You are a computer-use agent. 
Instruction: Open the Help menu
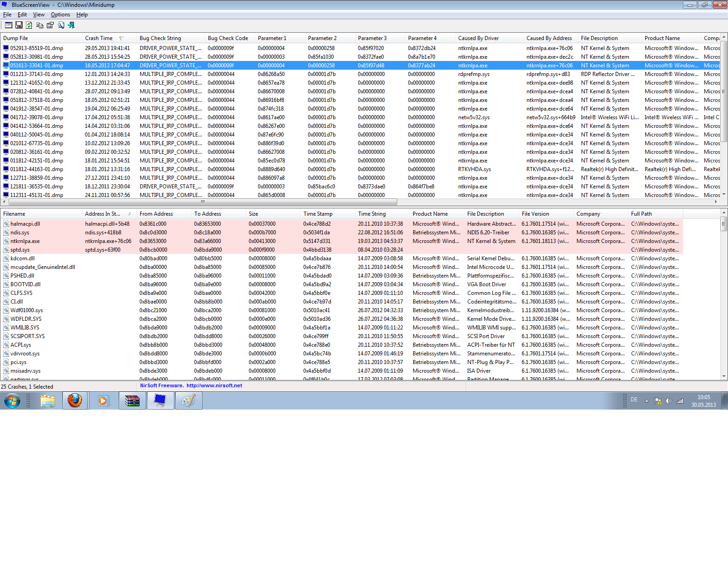click(x=82, y=15)
